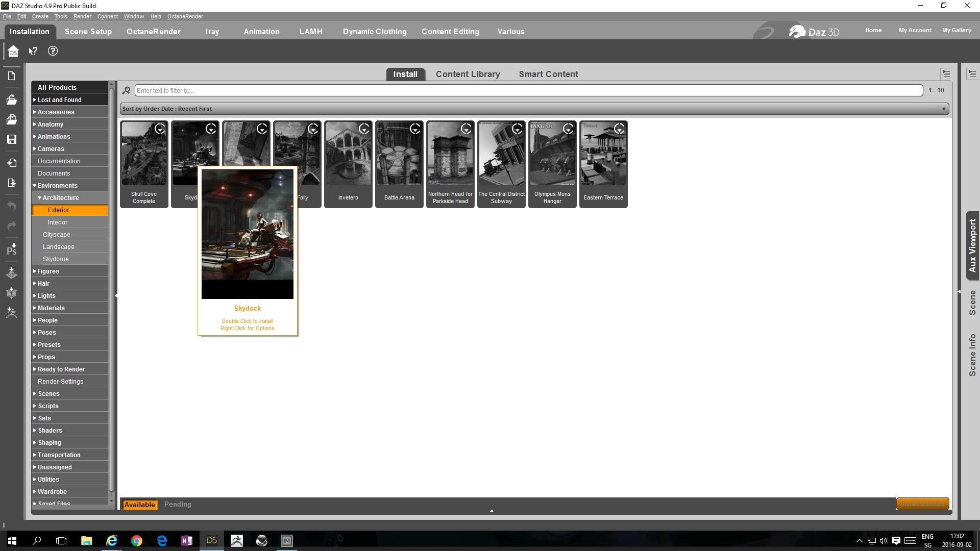
Task: Click the Import file icon
Action: point(12,163)
